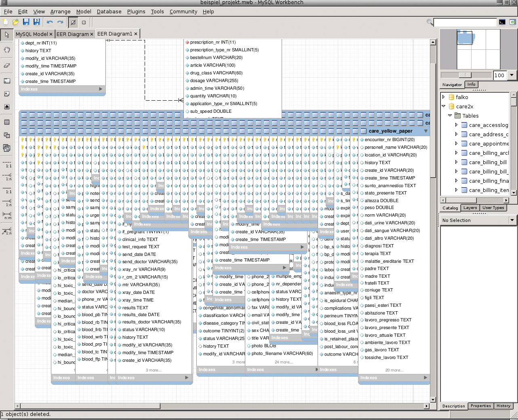Select the routine group tool
Image resolution: width=518 pixels, height=420 pixels.
coord(7,148)
